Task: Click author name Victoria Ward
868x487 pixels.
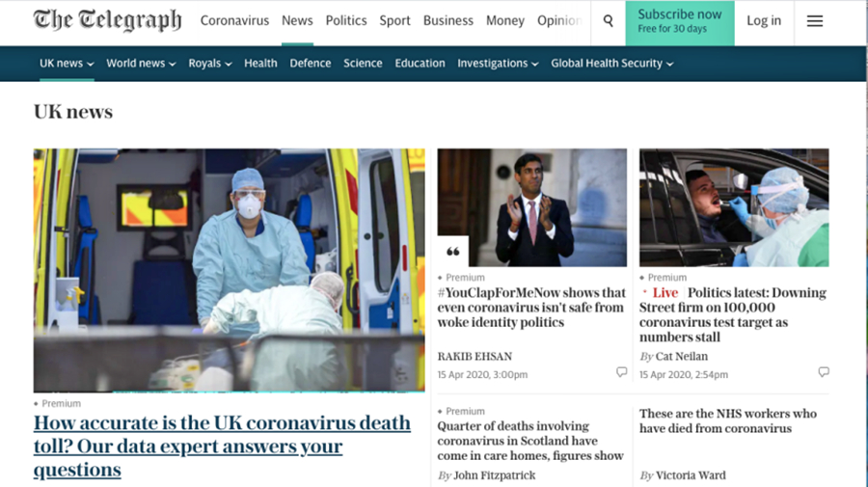Action: click(x=691, y=475)
